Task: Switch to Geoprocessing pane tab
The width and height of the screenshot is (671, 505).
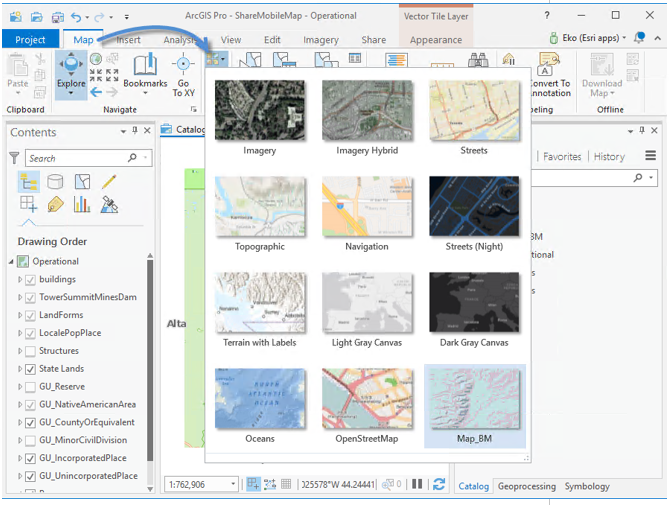Action: tap(526, 486)
